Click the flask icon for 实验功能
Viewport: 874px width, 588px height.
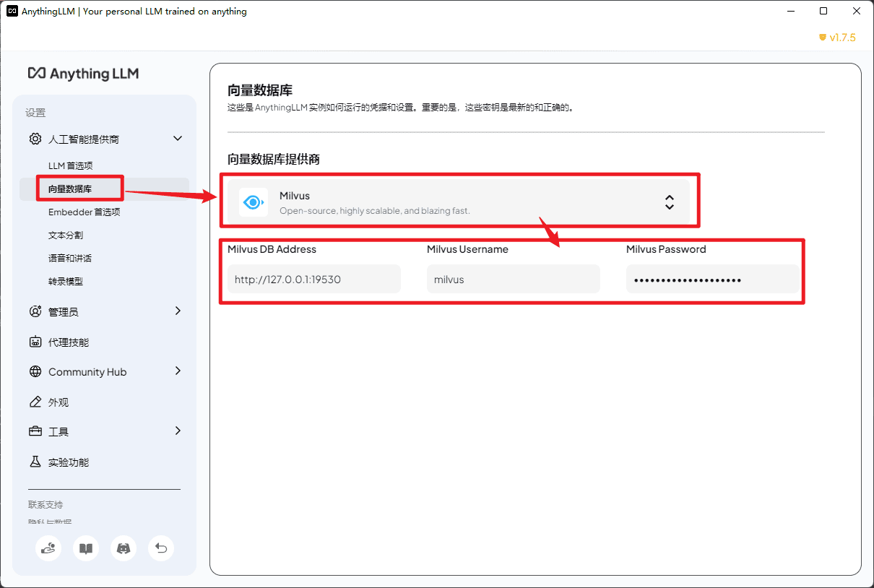click(35, 462)
